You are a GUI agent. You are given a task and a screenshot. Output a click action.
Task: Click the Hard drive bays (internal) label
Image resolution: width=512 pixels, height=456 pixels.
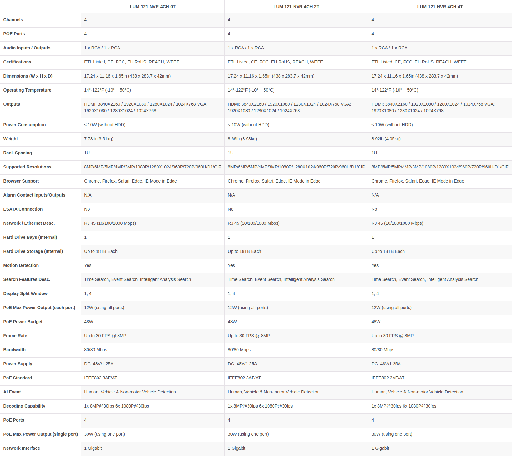pos(30,237)
